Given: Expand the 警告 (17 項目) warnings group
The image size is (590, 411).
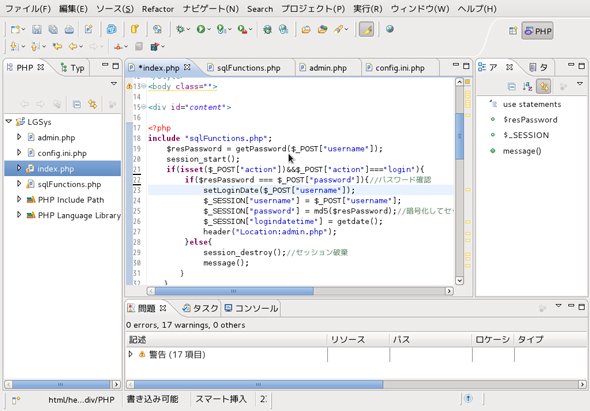Looking at the screenshot, I should tap(131, 354).
